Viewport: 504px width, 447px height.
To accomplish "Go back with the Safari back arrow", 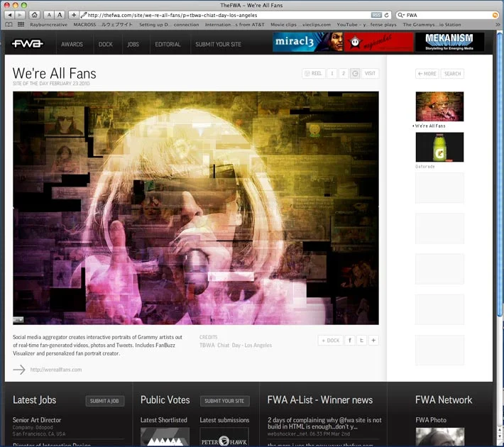I will tap(10, 15).
